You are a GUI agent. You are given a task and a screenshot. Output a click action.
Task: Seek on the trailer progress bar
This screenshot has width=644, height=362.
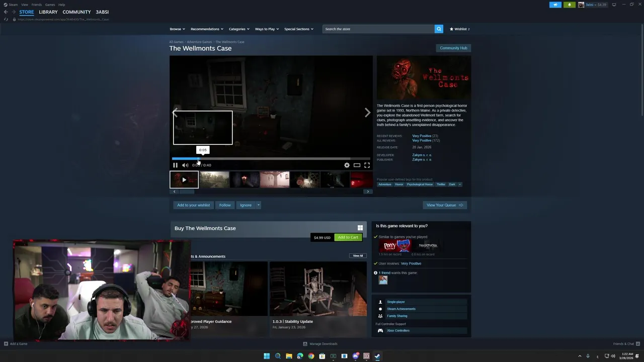coord(271,158)
